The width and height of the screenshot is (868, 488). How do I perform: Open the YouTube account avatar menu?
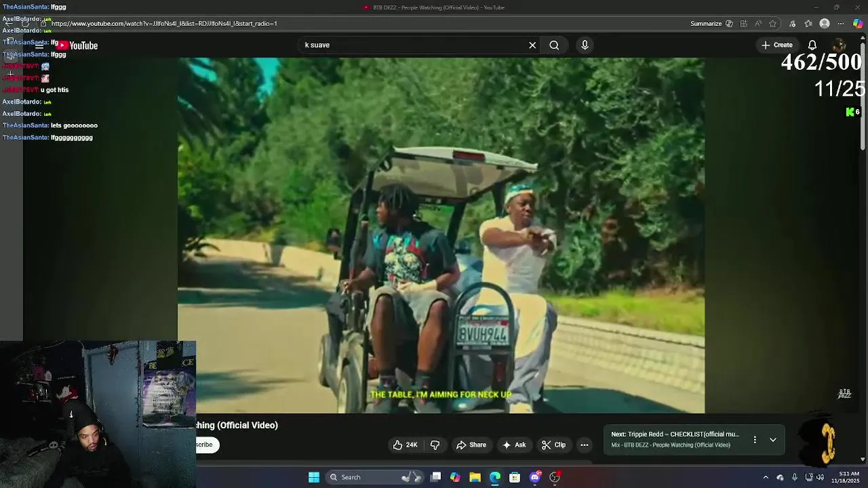click(839, 45)
